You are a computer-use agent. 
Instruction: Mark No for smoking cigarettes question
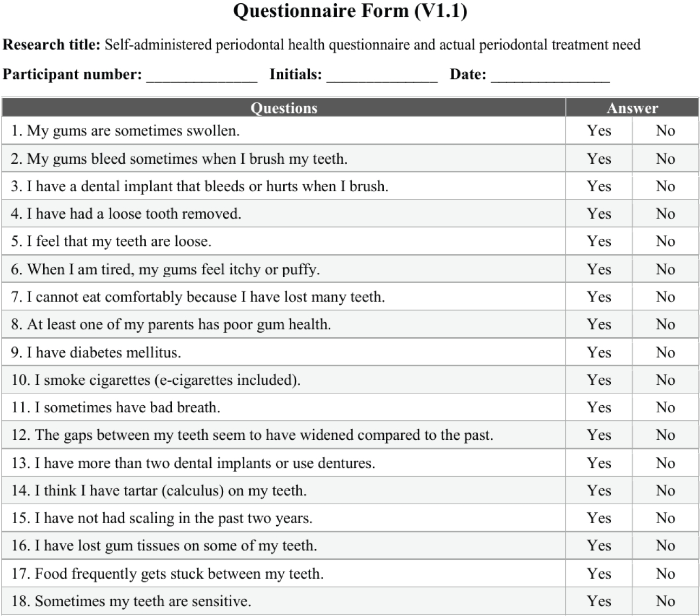pos(665,380)
